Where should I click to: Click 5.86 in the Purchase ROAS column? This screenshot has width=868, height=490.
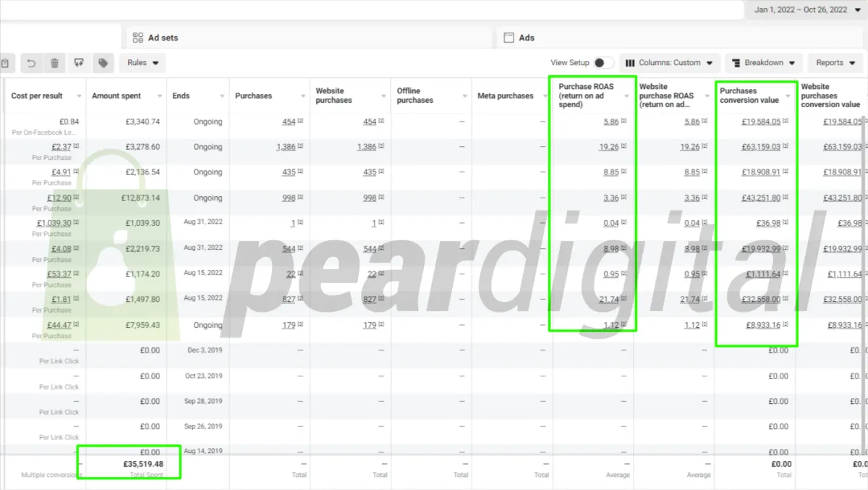[x=611, y=122]
